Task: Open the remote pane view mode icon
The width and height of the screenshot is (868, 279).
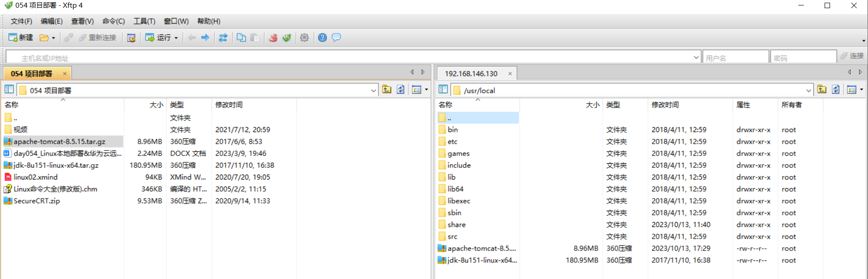Action: coord(852,90)
